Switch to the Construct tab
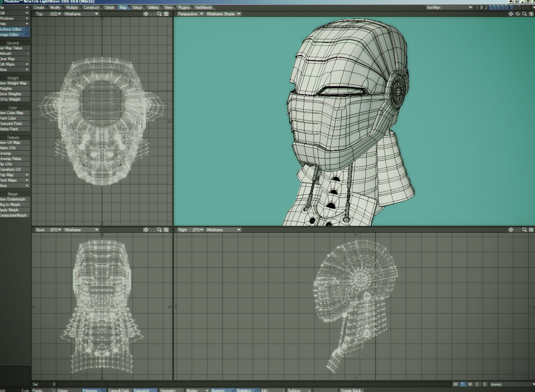535x392 pixels. (x=91, y=7)
